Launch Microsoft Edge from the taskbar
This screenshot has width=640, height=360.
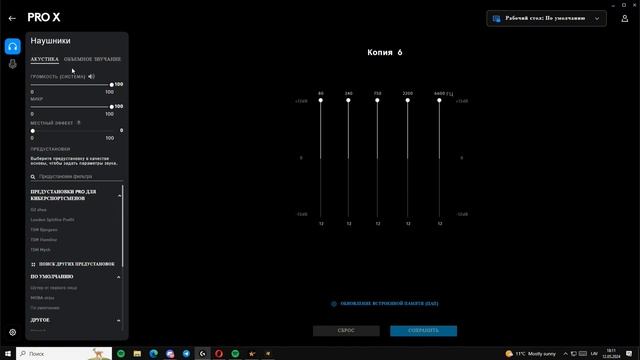coord(153,353)
